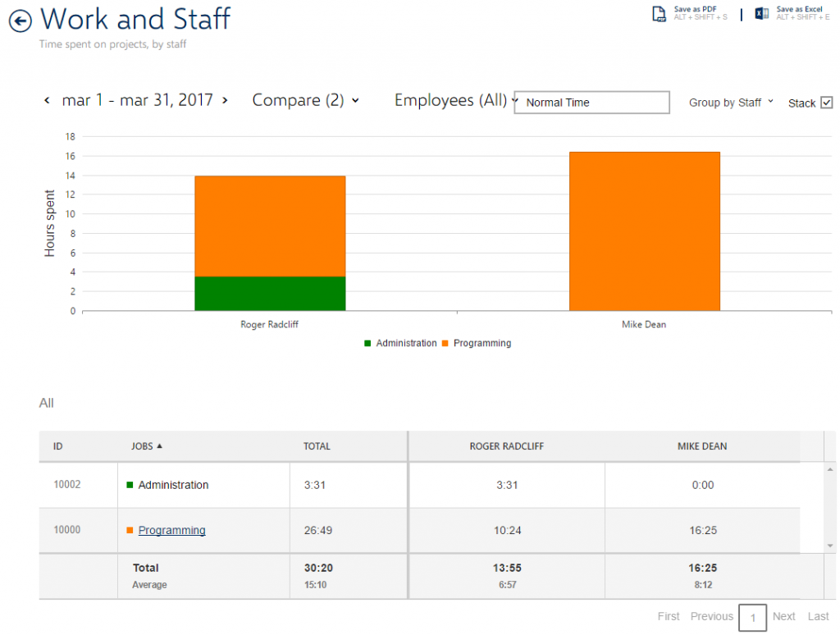Click page number 1 box
This screenshot has height=635, width=840.
pos(753,617)
